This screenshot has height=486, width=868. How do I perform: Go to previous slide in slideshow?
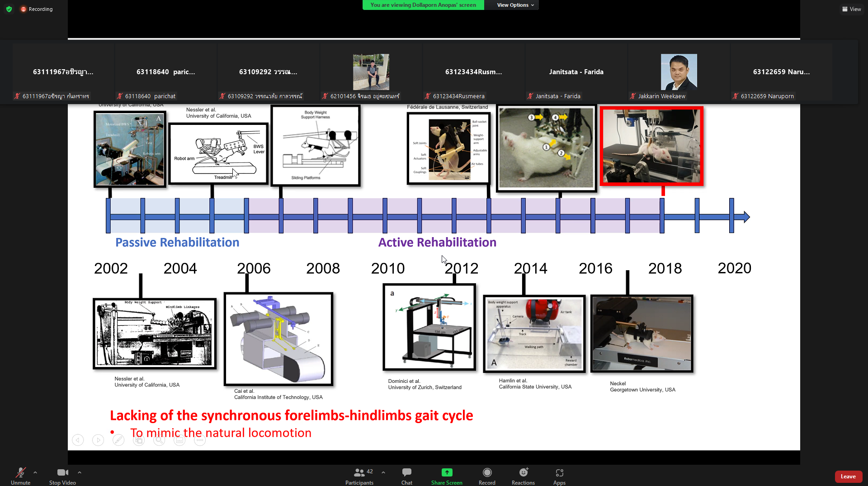[78, 440]
